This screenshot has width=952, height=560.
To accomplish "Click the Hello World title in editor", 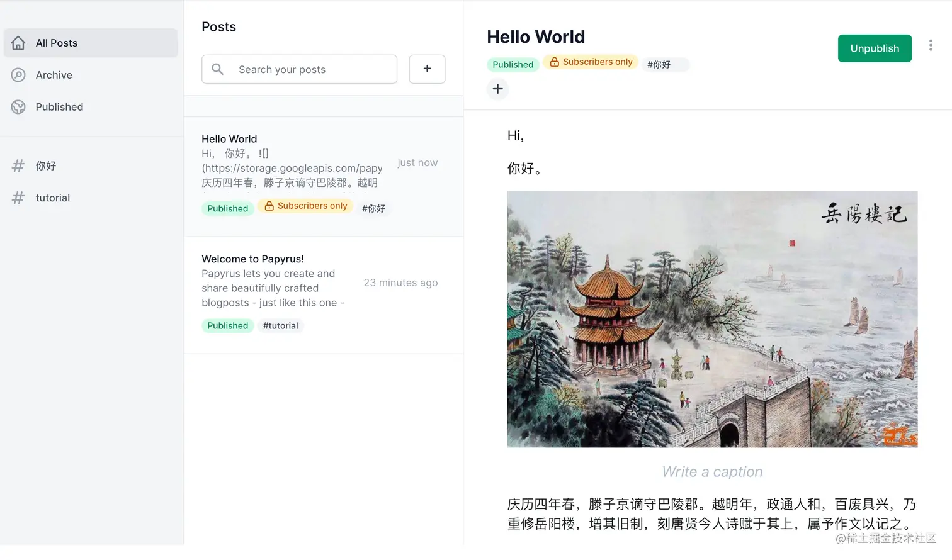I will pyautogui.click(x=536, y=37).
